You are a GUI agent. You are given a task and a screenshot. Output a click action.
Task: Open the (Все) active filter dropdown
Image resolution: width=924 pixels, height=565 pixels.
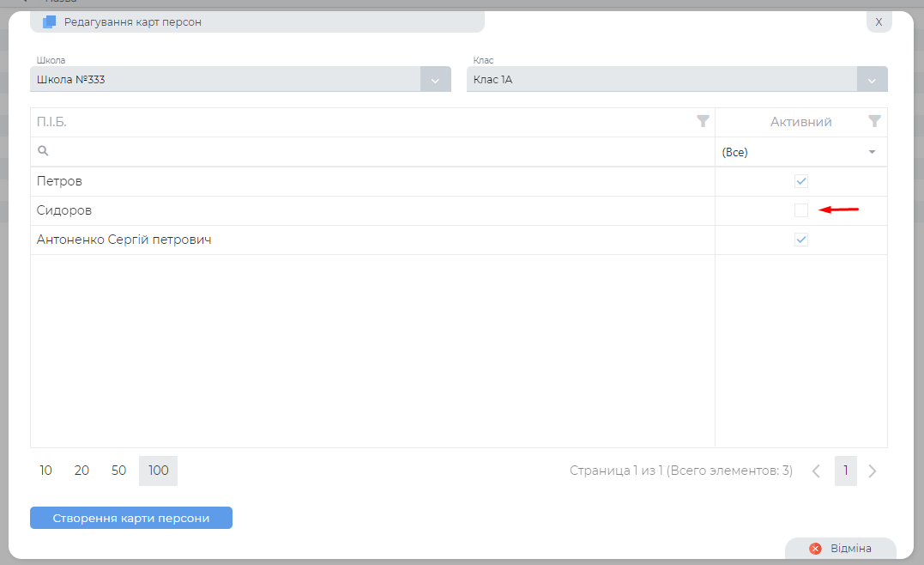(x=800, y=152)
